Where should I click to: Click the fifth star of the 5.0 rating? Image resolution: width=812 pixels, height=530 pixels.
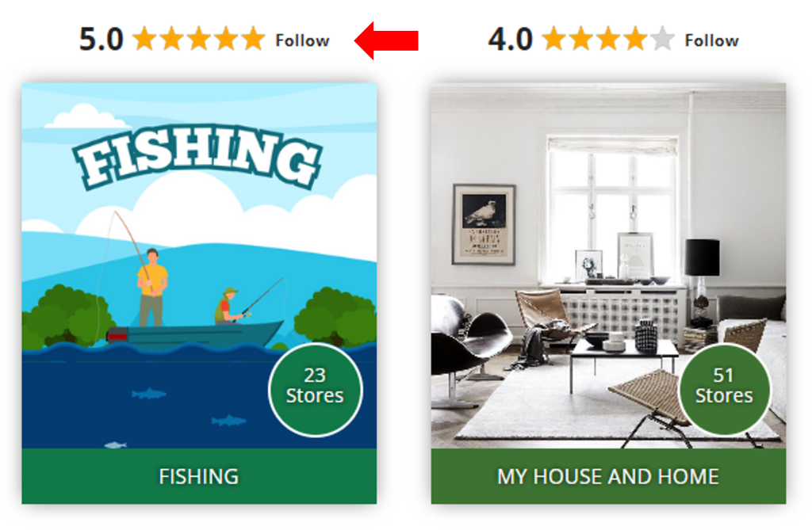pyautogui.click(x=253, y=39)
